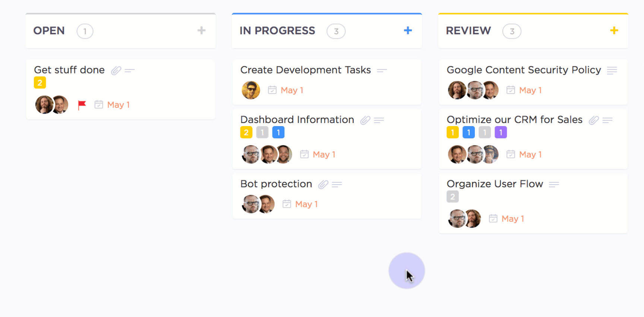The width and height of the screenshot is (644, 317).
Task: Click the red priority flag on Get stuff done
Action: pos(82,105)
